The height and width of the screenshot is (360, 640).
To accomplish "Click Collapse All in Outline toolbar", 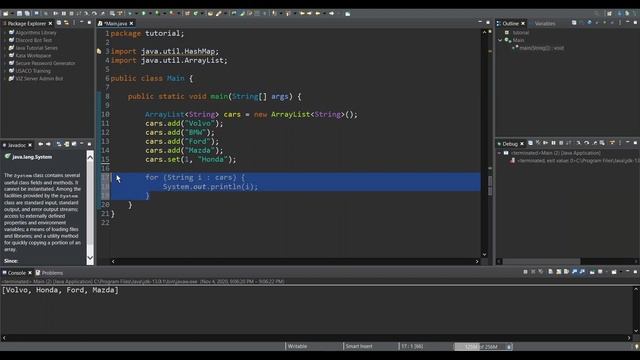I will [x=574, y=22].
